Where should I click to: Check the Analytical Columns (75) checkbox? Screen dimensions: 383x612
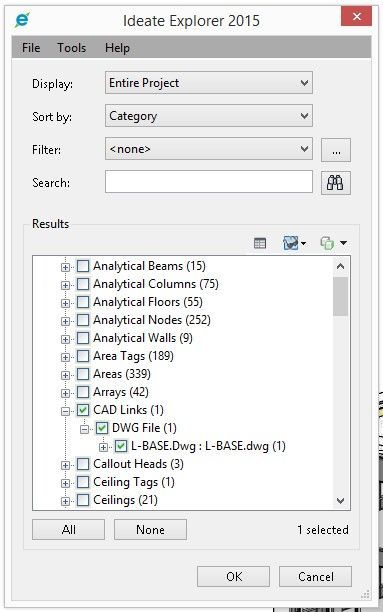tap(83, 284)
